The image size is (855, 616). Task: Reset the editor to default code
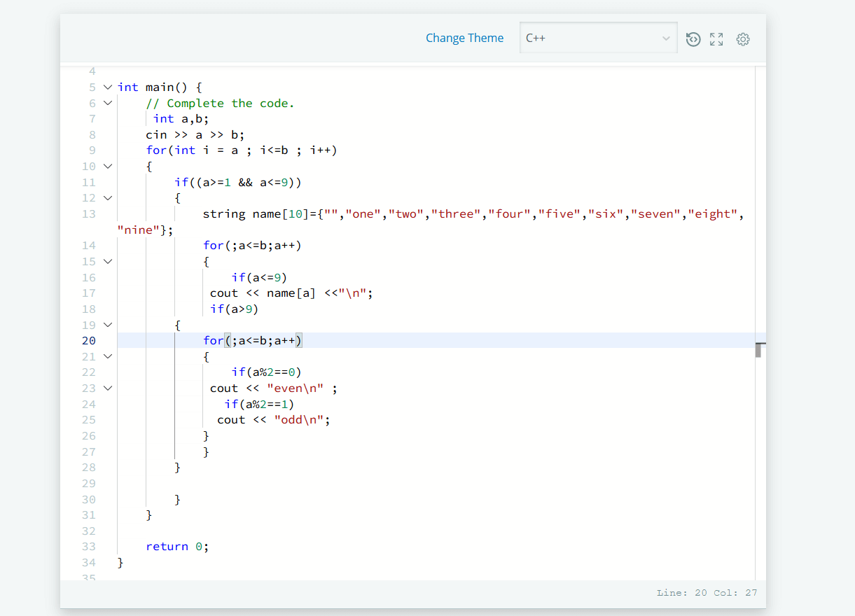tap(693, 39)
